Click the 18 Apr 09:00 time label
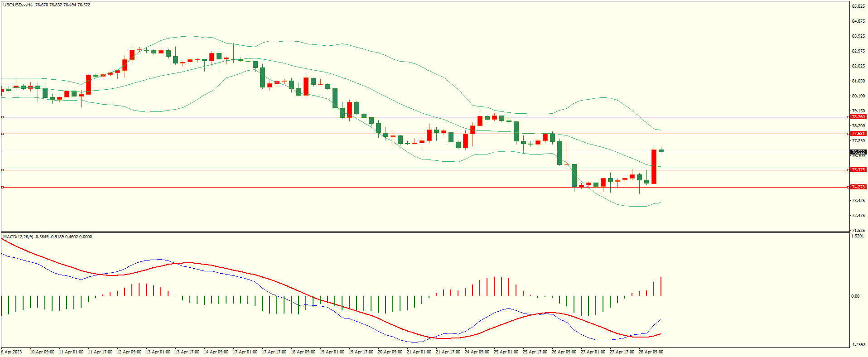This screenshot has height=357, width=868. (303, 352)
